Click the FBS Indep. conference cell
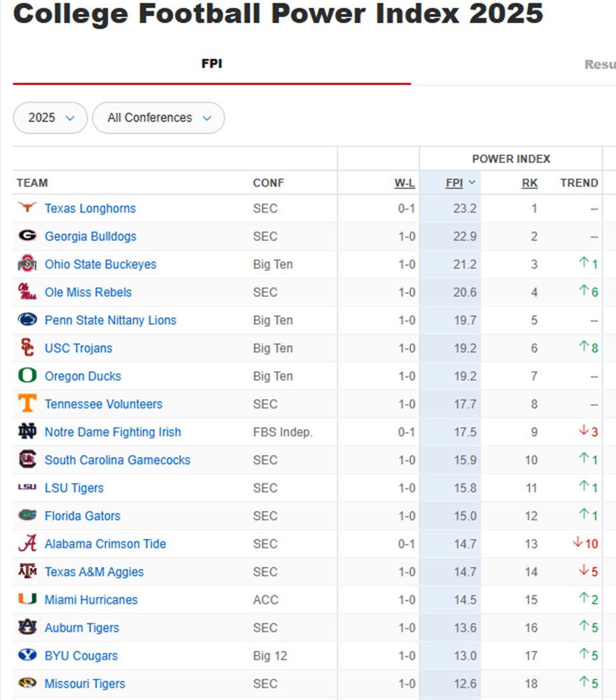 (x=283, y=432)
